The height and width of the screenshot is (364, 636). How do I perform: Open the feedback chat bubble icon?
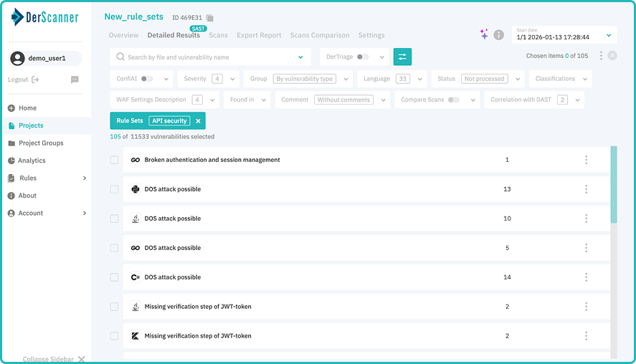pos(75,80)
